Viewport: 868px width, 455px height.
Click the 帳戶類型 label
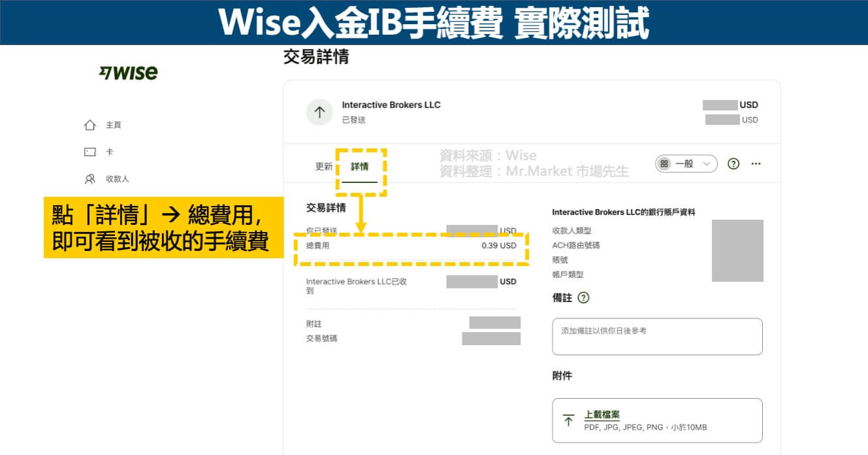(x=568, y=275)
